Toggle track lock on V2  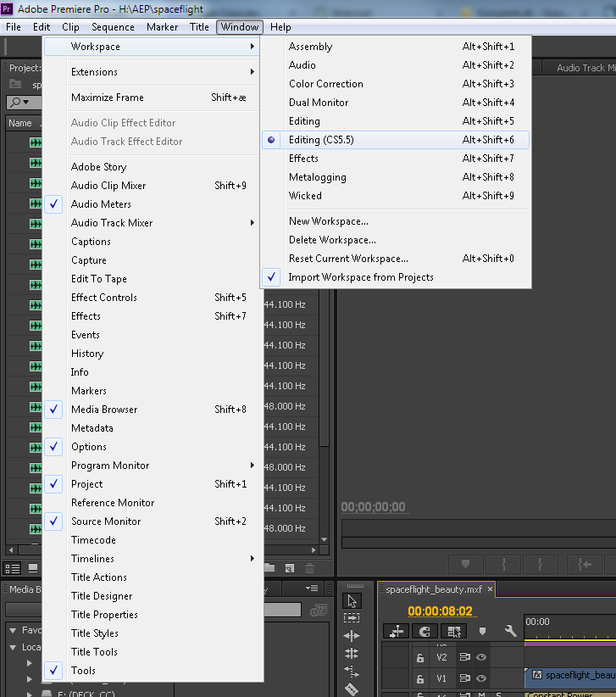(420, 657)
